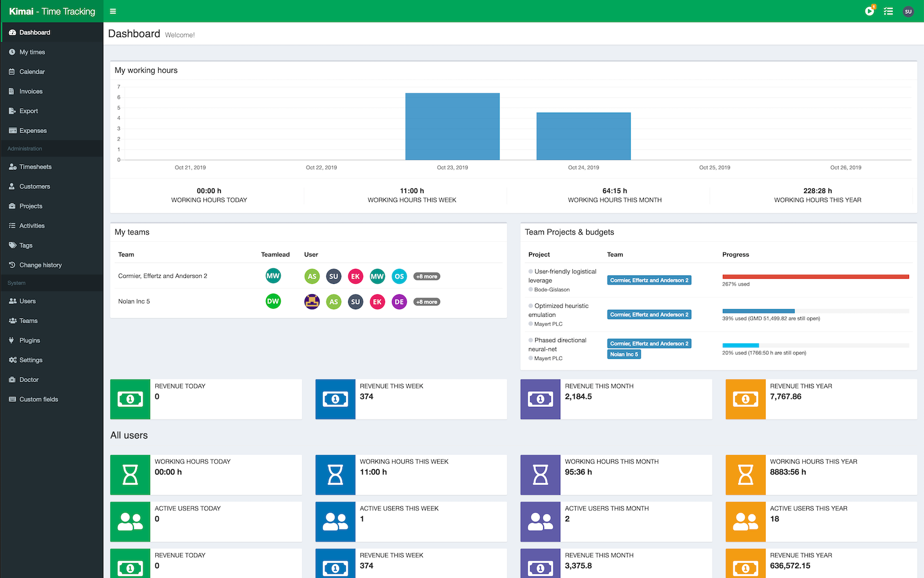The image size is (924, 578).
Task: Open Teams system menu item
Action: (x=52, y=321)
